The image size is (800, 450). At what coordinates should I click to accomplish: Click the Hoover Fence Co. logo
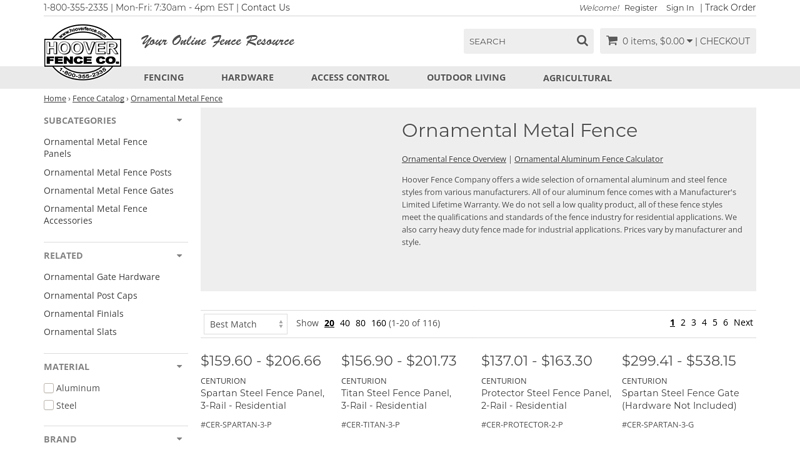click(83, 52)
